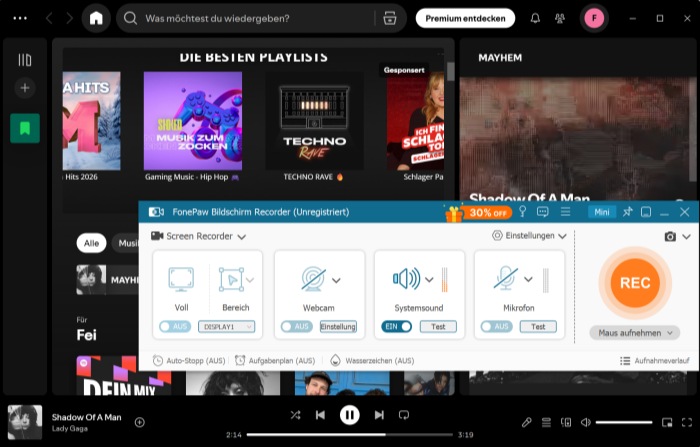Viewport: 700px width, 447px height.
Task: Open Friend Activity icon
Action: click(559, 18)
